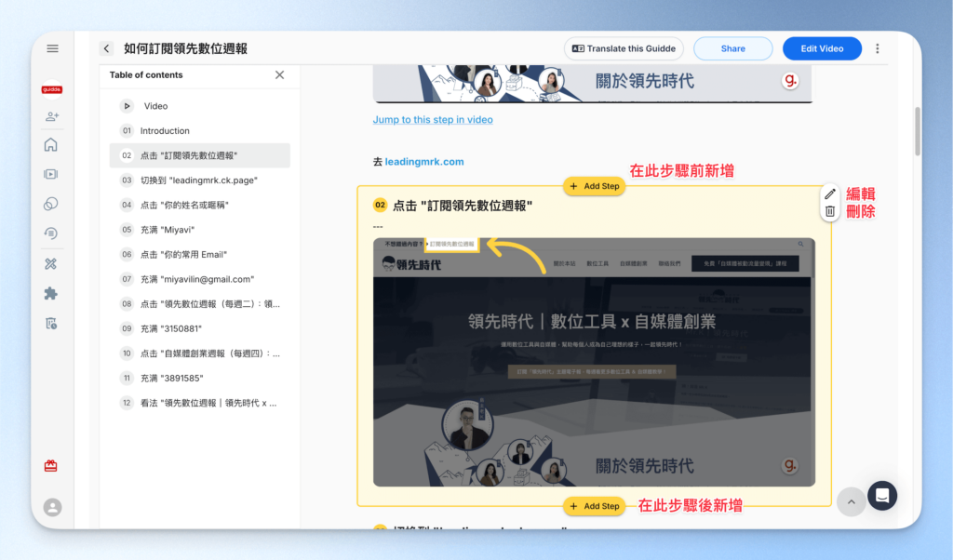
Task: Open the trash with clock icon in the sidebar
Action: [x=51, y=323]
